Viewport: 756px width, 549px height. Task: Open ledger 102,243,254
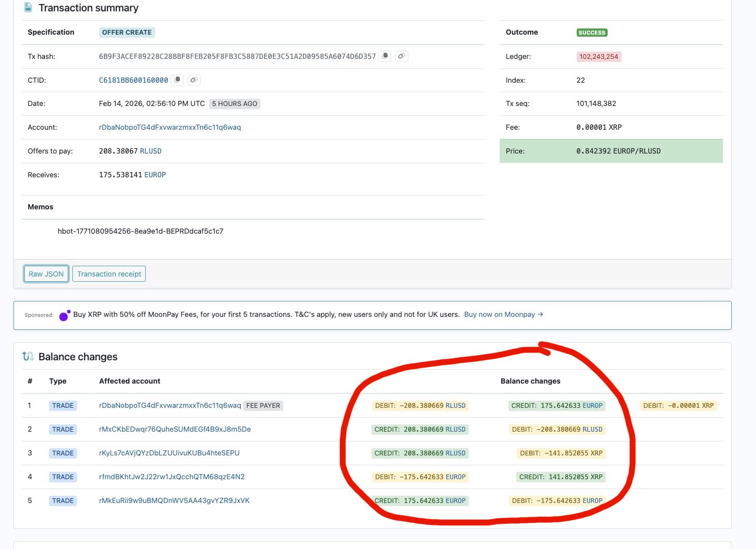pos(598,56)
